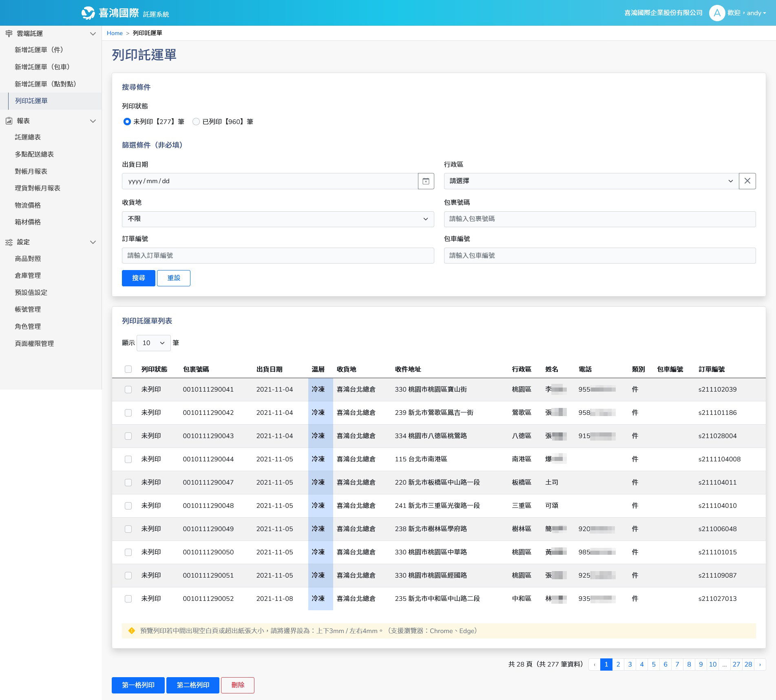Click the 雲端託運 section icon in sidebar
776x700 pixels.
coord(9,33)
